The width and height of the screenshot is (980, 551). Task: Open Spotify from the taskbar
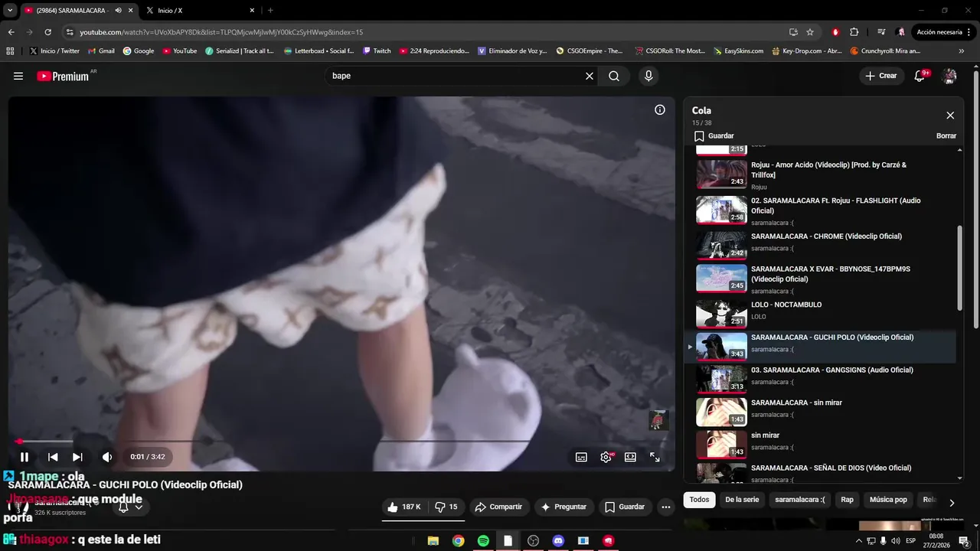pos(483,541)
